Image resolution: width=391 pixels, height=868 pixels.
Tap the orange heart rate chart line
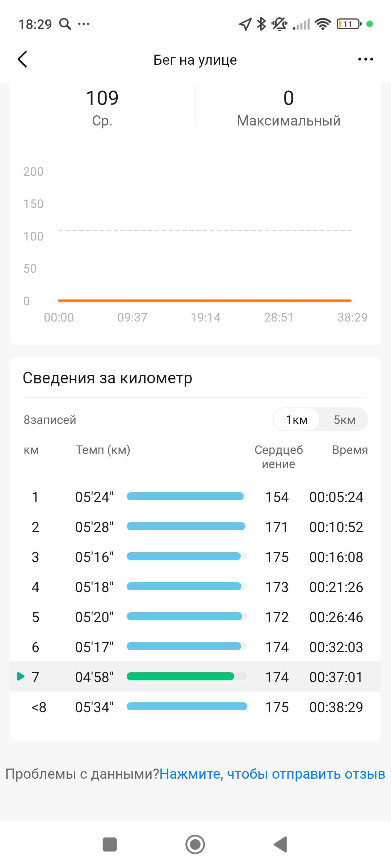coord(205,300)
